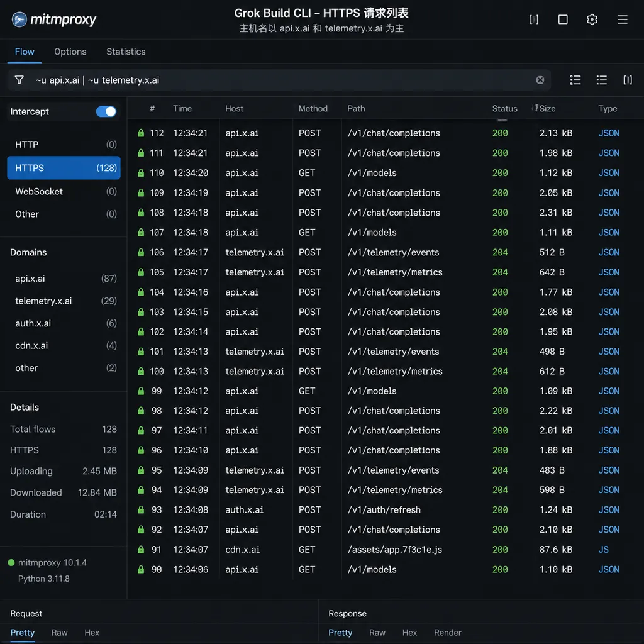644x644 pixels.
Task: Sort flows by Method column header
Action: pyautogui.click(x=313, y=108)
